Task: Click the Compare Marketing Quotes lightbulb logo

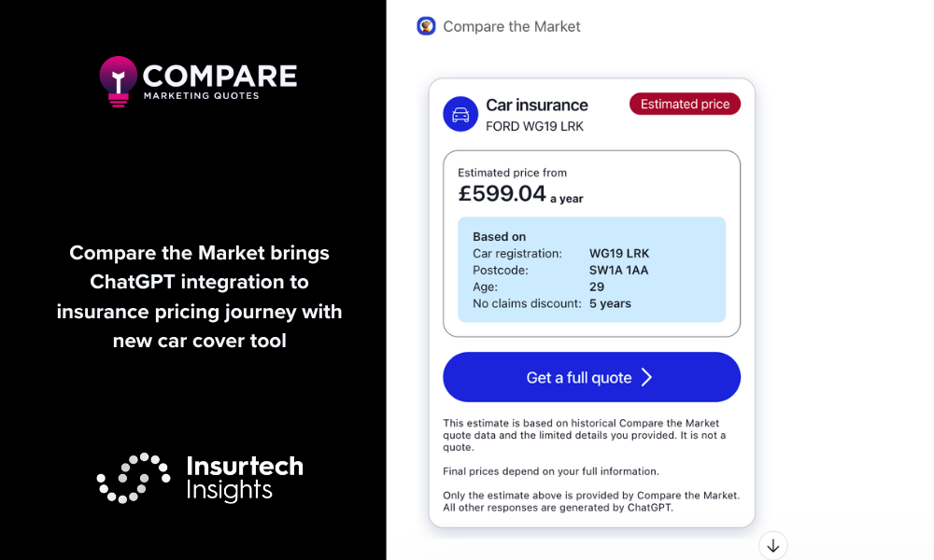Action: pyautogui.click(x=119, y=82)
